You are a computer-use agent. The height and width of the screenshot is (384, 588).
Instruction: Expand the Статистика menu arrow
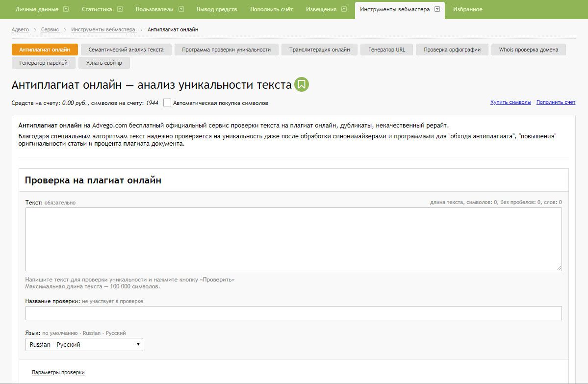coord(120,9)
